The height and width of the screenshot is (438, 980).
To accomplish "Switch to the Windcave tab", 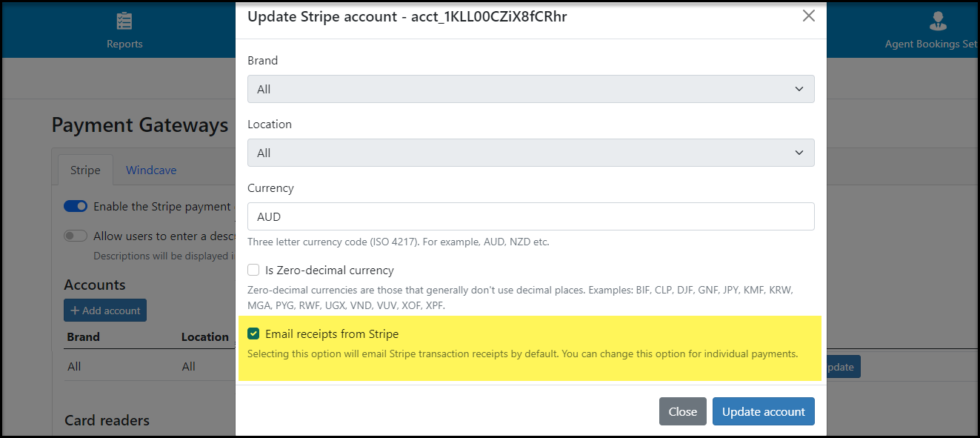I will [x=151, y=170].
